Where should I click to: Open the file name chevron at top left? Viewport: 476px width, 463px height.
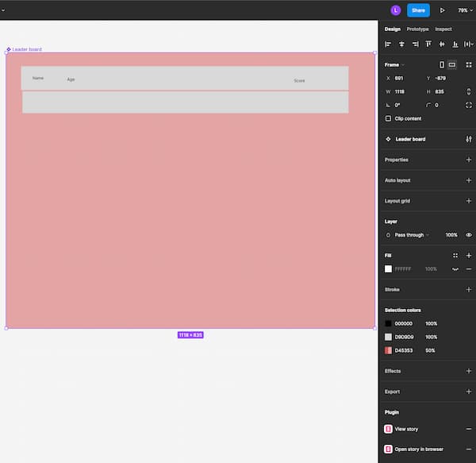2,10
